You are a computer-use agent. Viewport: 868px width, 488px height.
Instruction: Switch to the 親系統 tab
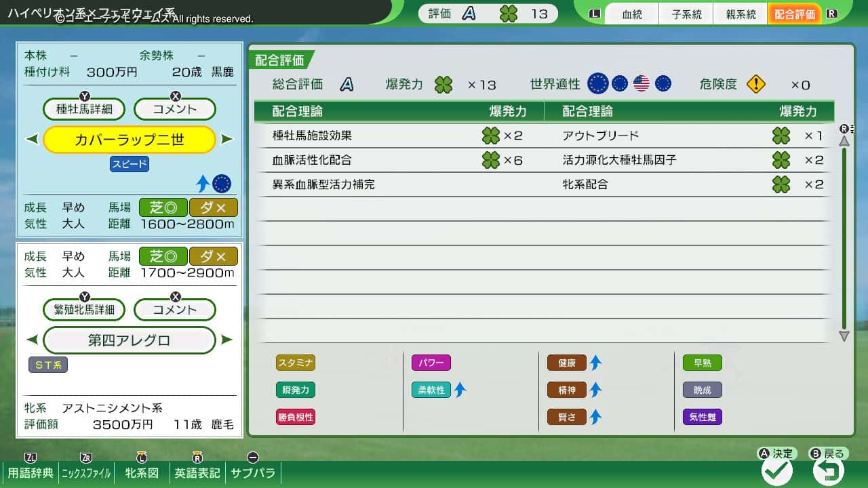point(740,14)
